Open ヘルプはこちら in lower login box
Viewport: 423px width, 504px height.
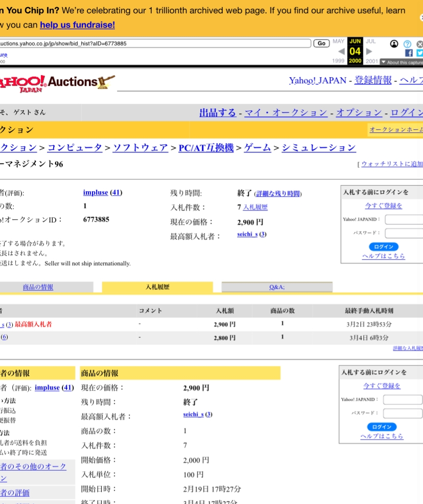pyautogui.click(x=382, y=436)
